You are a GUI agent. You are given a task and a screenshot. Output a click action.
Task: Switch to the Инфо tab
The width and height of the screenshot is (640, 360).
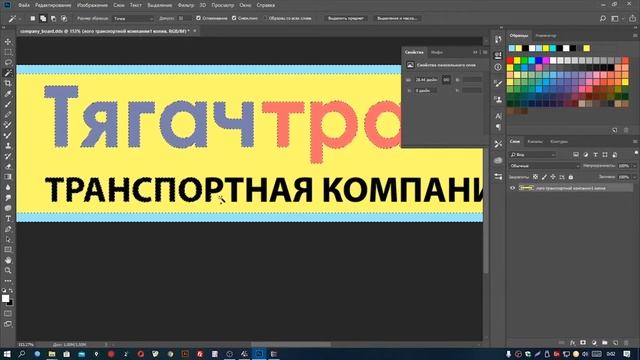pyautogui.click(x=437, y=52)
